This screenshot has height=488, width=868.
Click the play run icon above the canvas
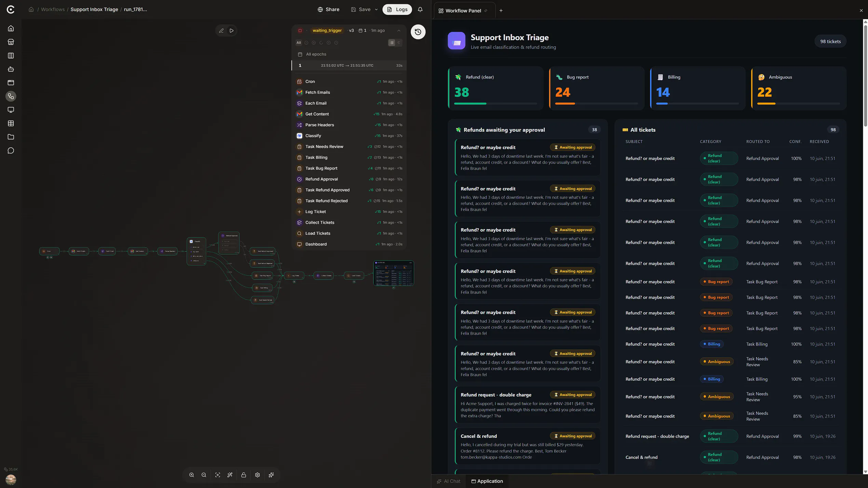pos(232,31)
